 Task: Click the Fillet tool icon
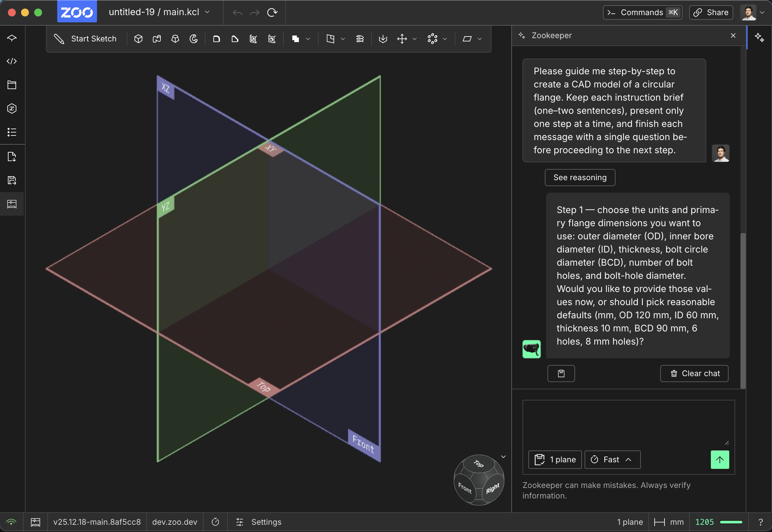tap(217, 39)
